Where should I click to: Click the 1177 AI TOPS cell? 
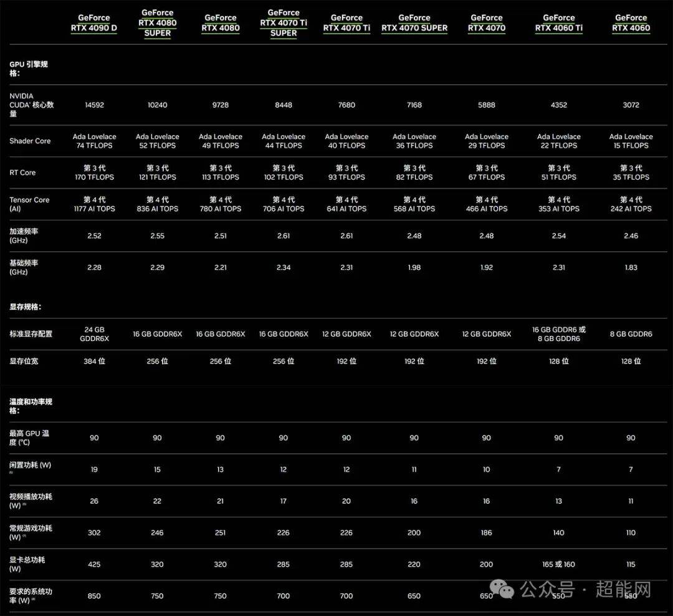95,204
